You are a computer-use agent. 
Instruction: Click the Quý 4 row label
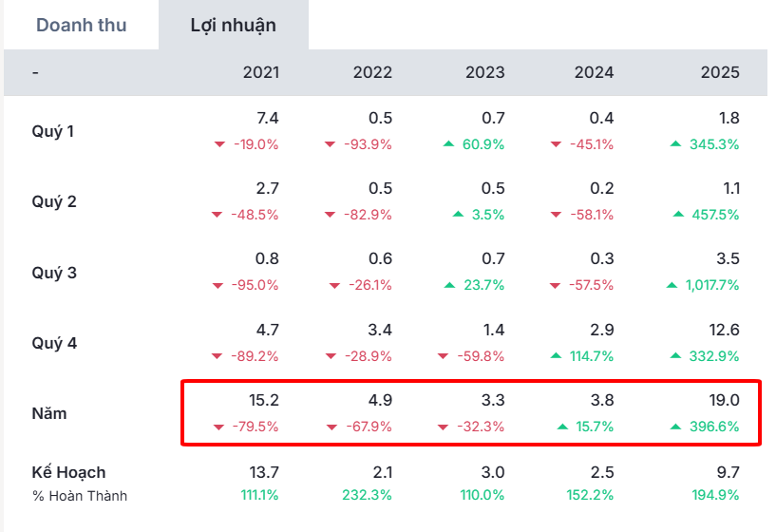pyautogui.click(x=54, y=343)
